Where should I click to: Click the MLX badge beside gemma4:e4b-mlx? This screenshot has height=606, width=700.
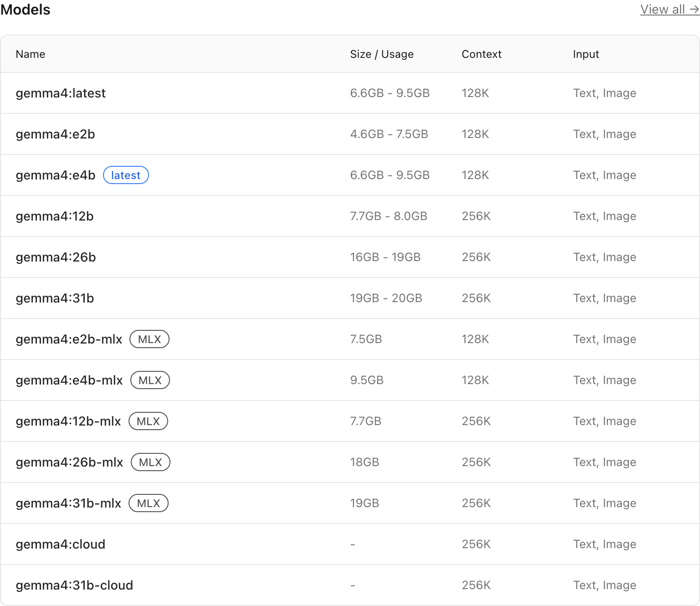pyautogui.click(x=150, y=380)
